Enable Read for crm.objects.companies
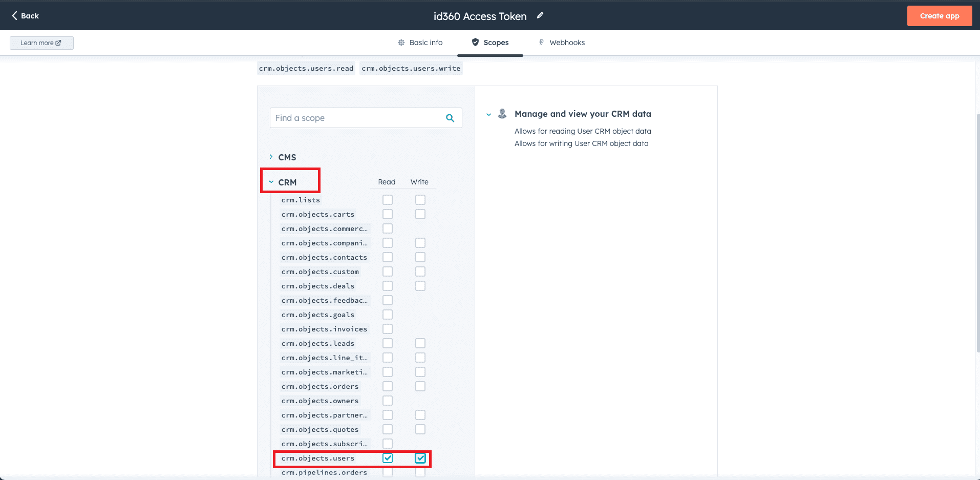Viewport: 980px width, 480px height. click(388, 243)
